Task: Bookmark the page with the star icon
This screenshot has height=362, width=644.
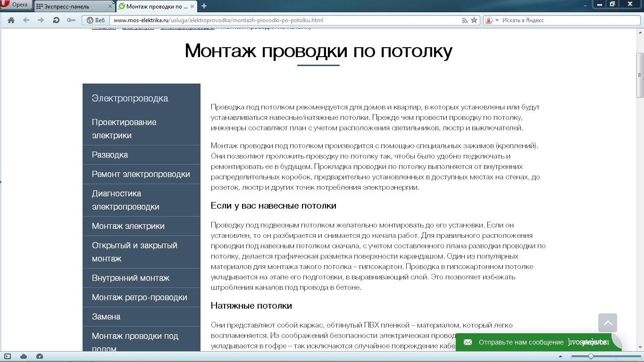Action: click(x=474, y=20)
